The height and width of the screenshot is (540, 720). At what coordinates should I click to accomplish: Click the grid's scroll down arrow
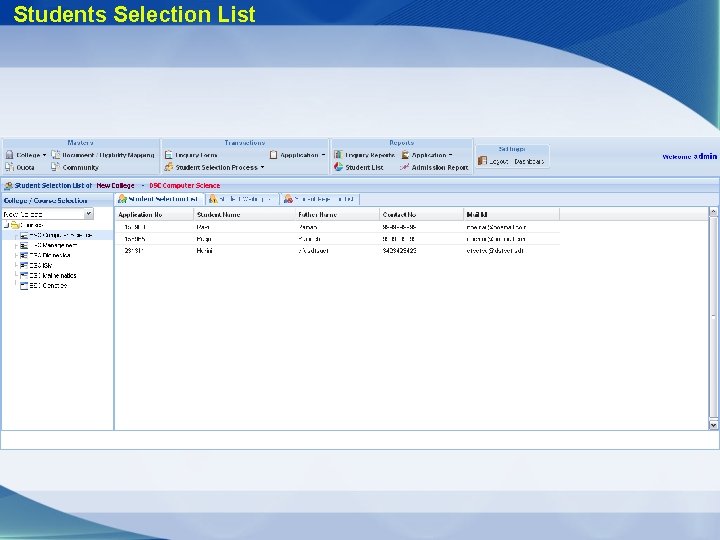pyautogui.click(x=713, y=425)
